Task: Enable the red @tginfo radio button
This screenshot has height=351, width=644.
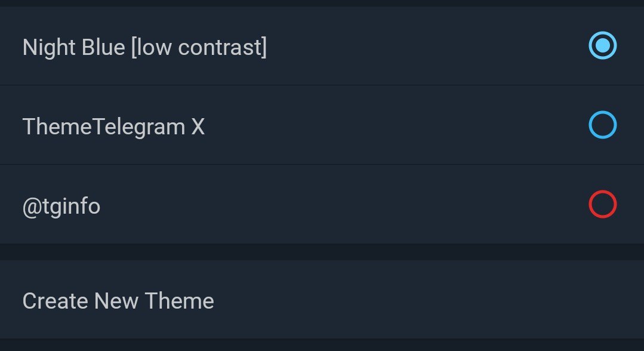Action: (x=602, y=205)
